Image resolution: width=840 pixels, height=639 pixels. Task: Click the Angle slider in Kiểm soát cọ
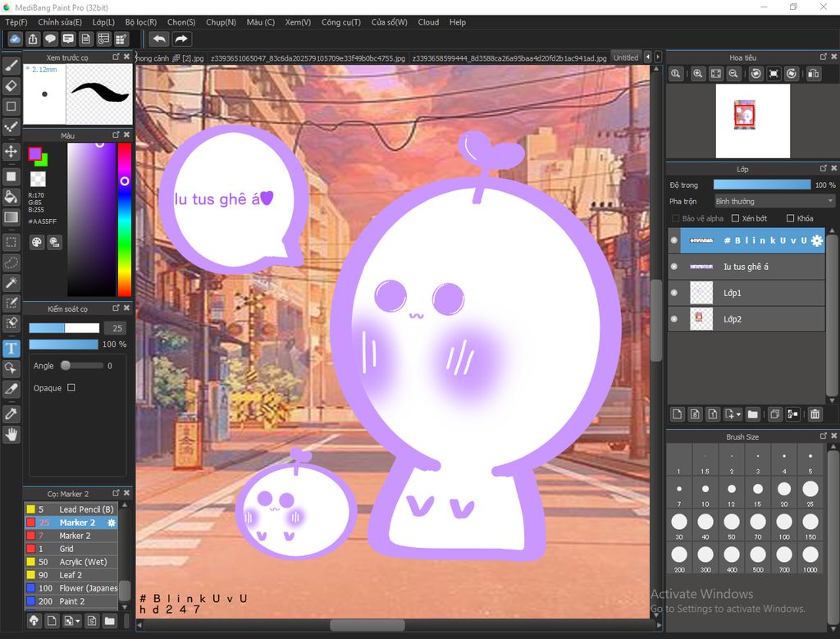coord(82,366)
